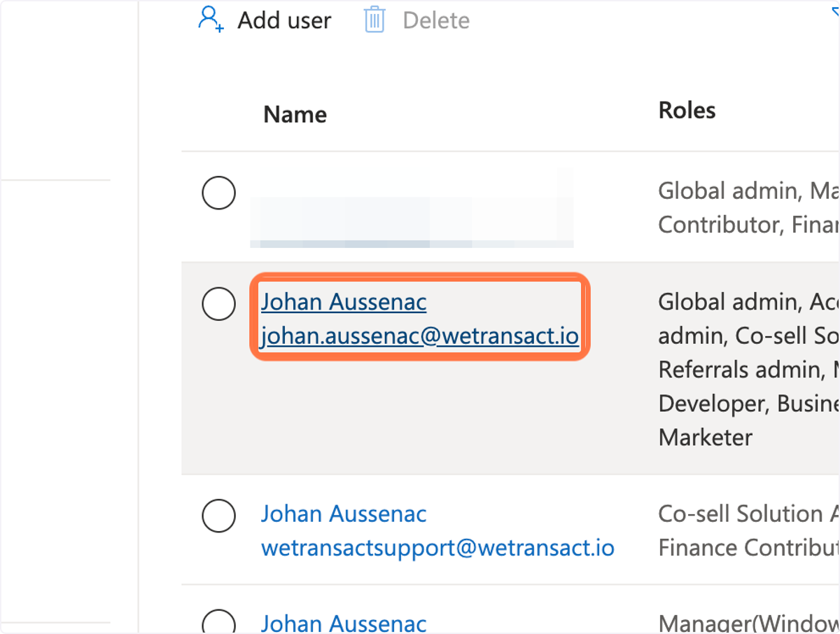840x634 pixels.
Task: Click the Add user person icon
Action: [211, 19]
